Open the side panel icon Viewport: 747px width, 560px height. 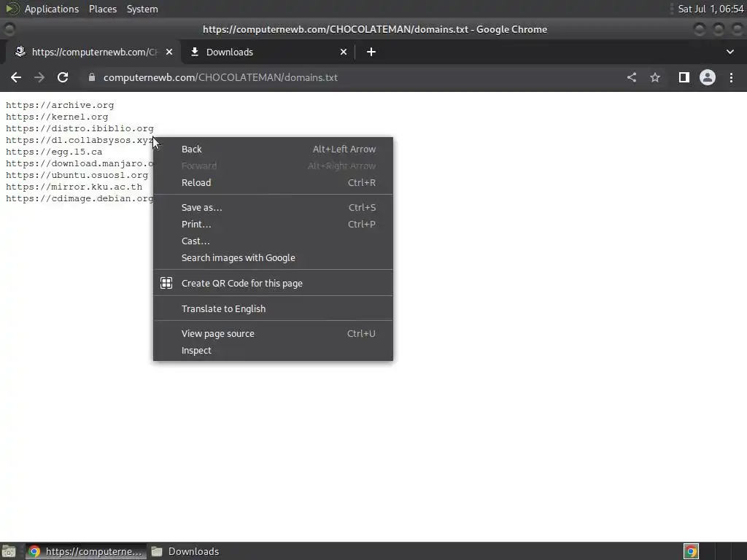coord(684,77)
